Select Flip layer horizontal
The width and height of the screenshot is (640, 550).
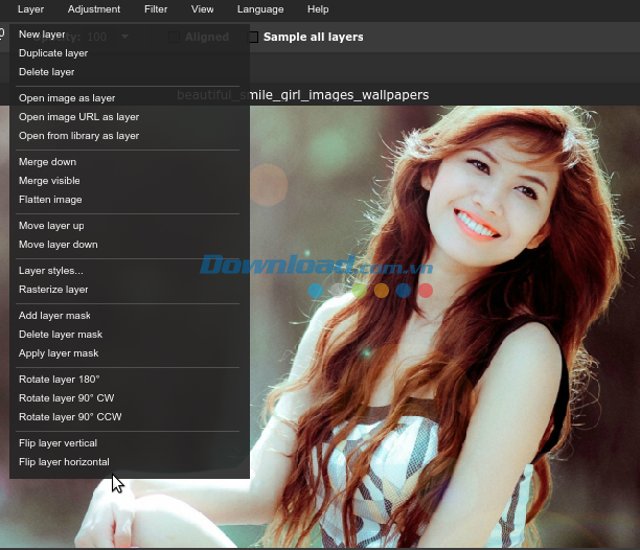click(129, 461)
